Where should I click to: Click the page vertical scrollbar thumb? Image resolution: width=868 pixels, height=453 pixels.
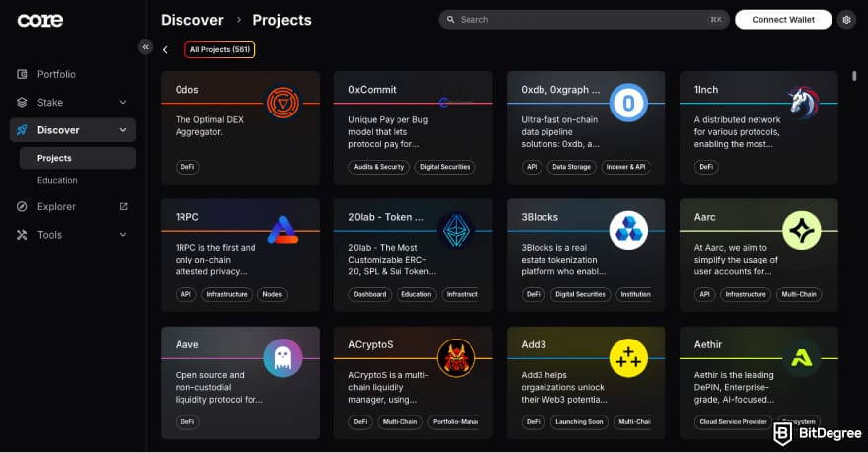click(854, 76)
